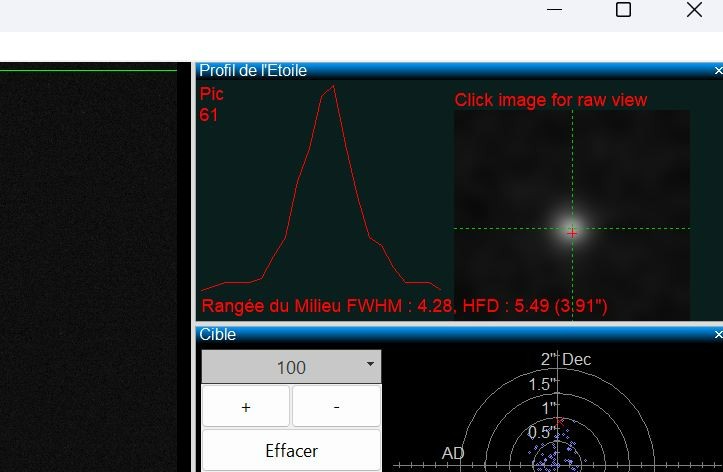The height and width of the screenshot is (472, 723).
Task: Click the 1.5" ring label in target
Action: pos(542,384)
